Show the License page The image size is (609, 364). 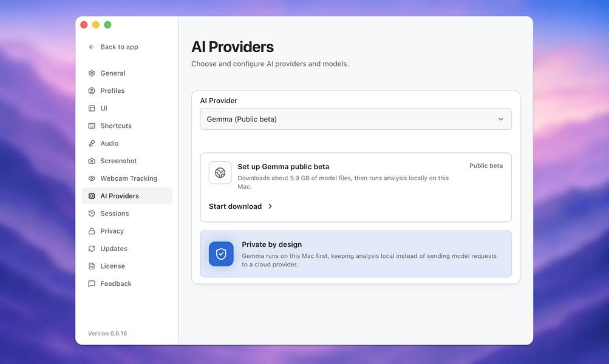tap(127, 266)
